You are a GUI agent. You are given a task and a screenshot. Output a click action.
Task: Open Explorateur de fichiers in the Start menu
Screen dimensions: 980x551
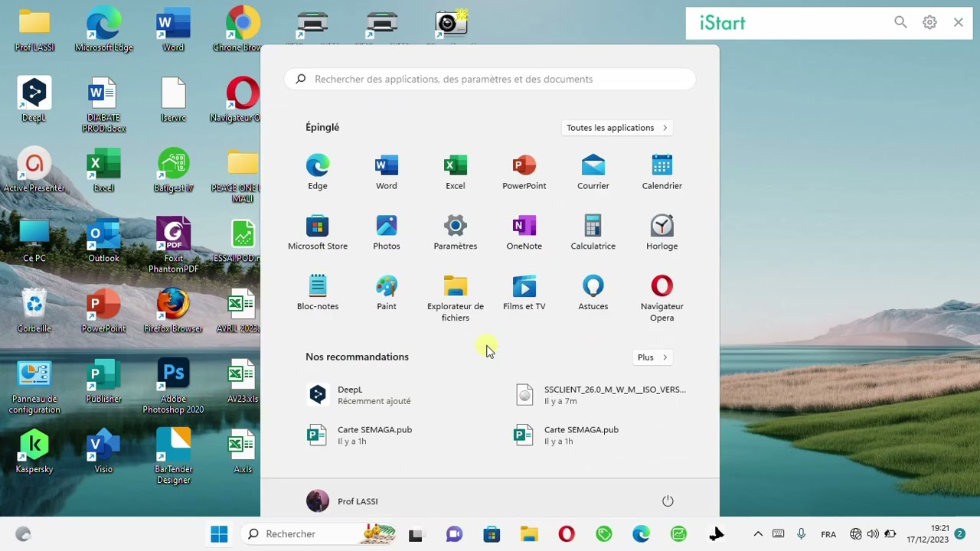455,298
